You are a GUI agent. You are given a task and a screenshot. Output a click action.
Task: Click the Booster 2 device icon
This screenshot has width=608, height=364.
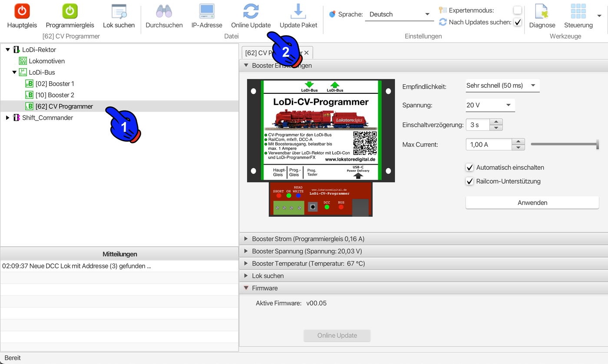30,95
